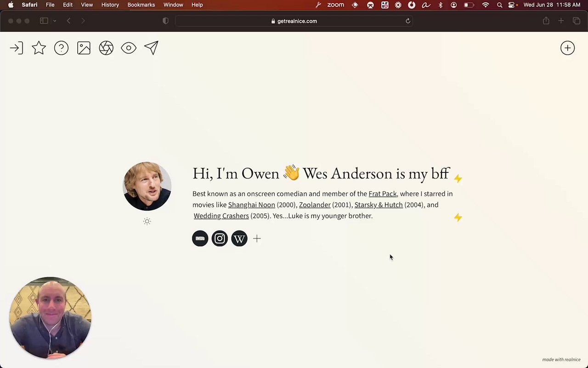Open the Instagram social icon
The height and width of the screenshot is (368, 588).
220,238
